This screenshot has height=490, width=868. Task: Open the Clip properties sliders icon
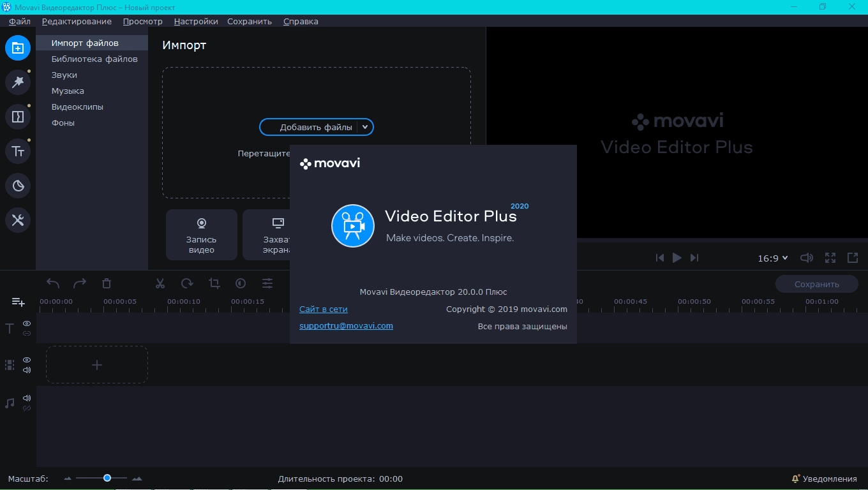(x=267, y=283)
